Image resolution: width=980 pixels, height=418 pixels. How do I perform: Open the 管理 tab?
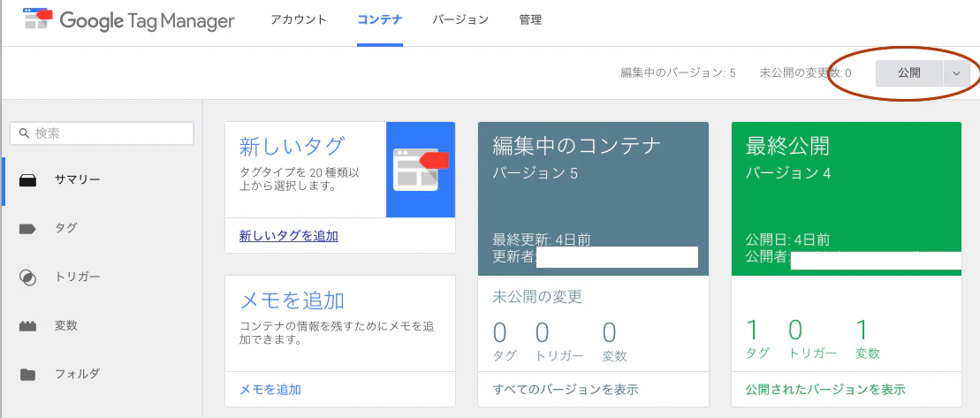coord(530,20)
